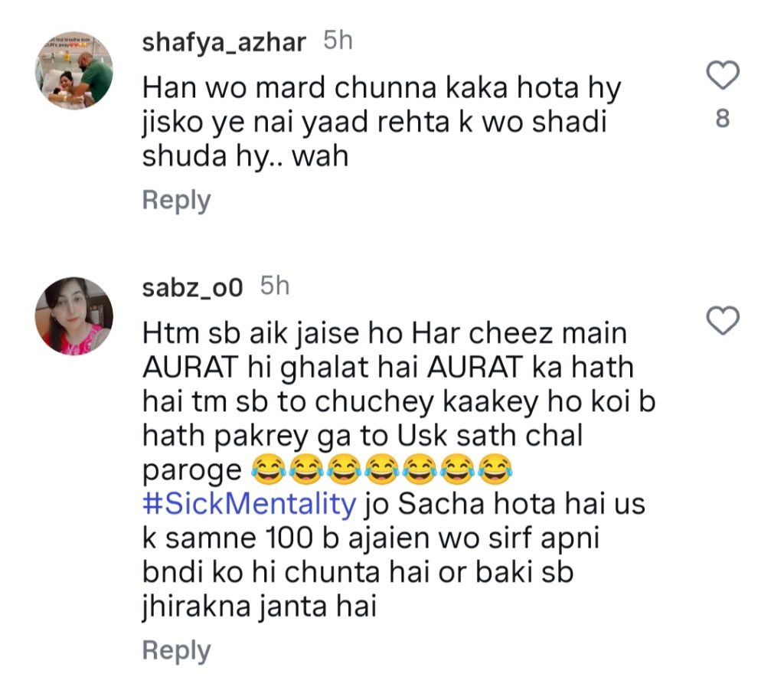Reply to sabz_o0's comment
This screenshot has height=677, width=784.
click(x=176, y=651)
